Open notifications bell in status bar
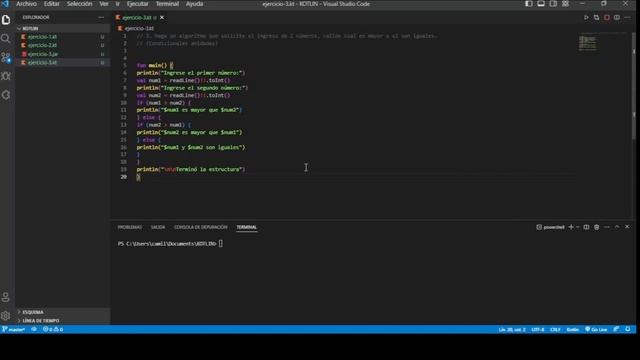 pyautogui.click(x=628, y=329)
